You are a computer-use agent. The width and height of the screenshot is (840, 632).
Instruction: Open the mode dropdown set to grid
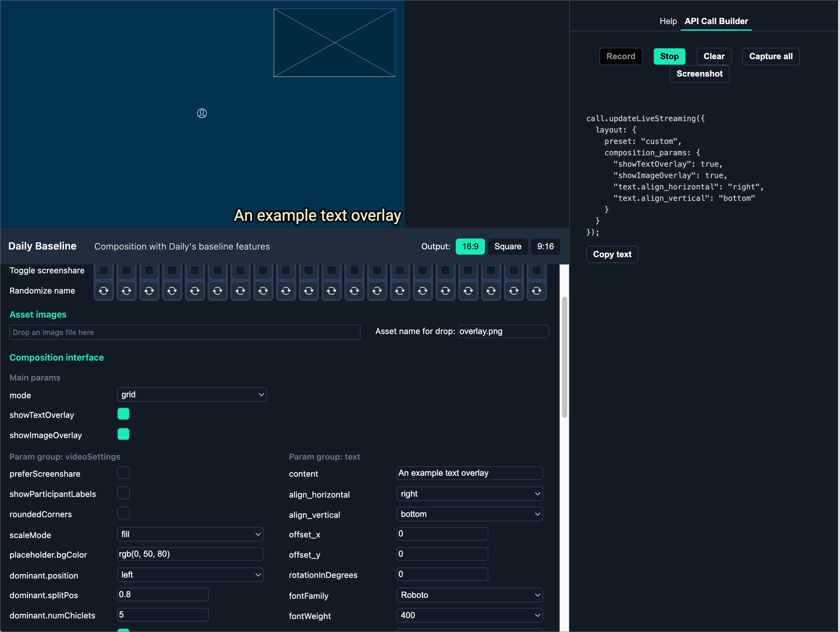pyautogui.click(x=192, y=394)
